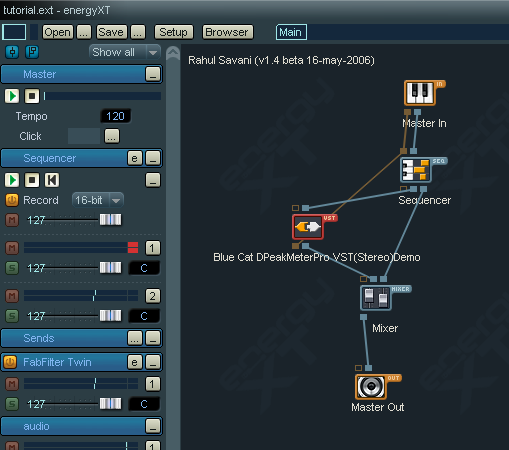Image resolution: width=509 pixels, height=450 pixels.
Task: Select the Blue Cat DPeakMeterPro VST node
Action: point(308,227)
